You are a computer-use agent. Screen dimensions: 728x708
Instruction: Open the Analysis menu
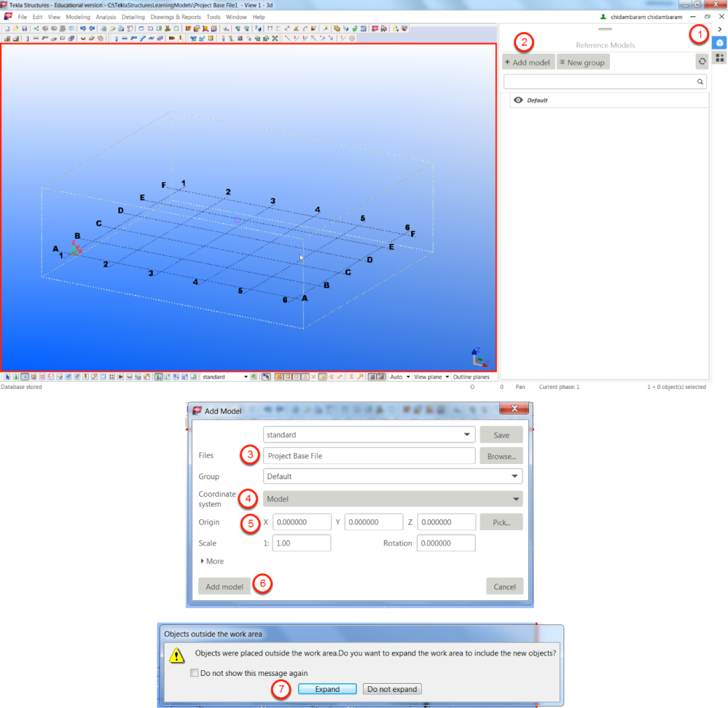tap(106, 17)
